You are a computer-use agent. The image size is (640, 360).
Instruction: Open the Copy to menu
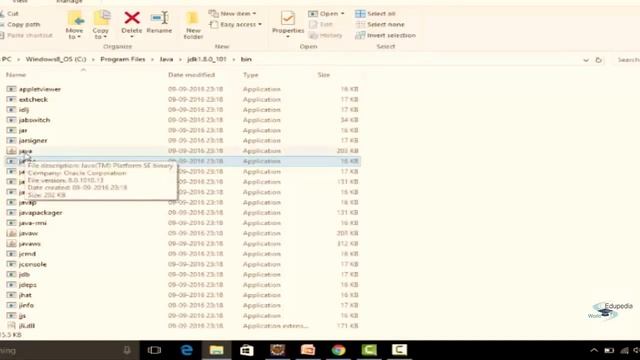[101, 25]
